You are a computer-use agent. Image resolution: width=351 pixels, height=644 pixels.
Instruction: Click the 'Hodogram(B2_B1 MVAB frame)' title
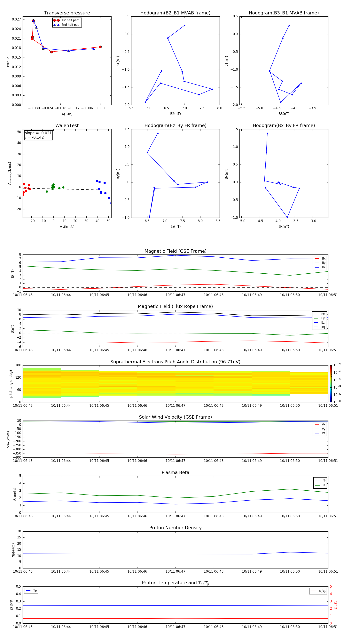[x=175, y=13]
